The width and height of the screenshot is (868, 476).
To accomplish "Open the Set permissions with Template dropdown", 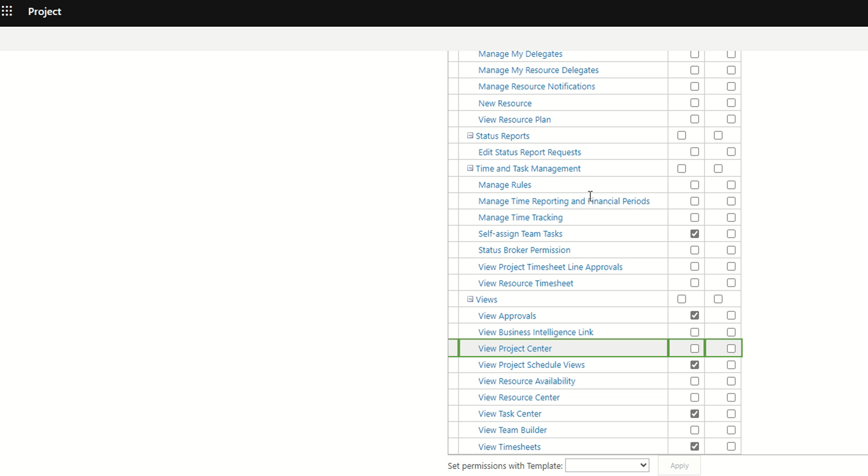I will coord(607,465).
